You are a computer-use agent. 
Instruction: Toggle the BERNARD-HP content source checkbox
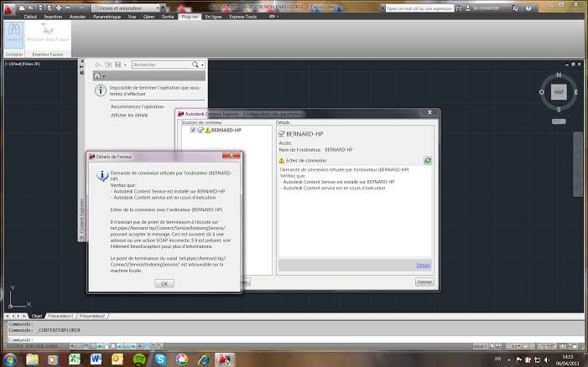[193, 131]
